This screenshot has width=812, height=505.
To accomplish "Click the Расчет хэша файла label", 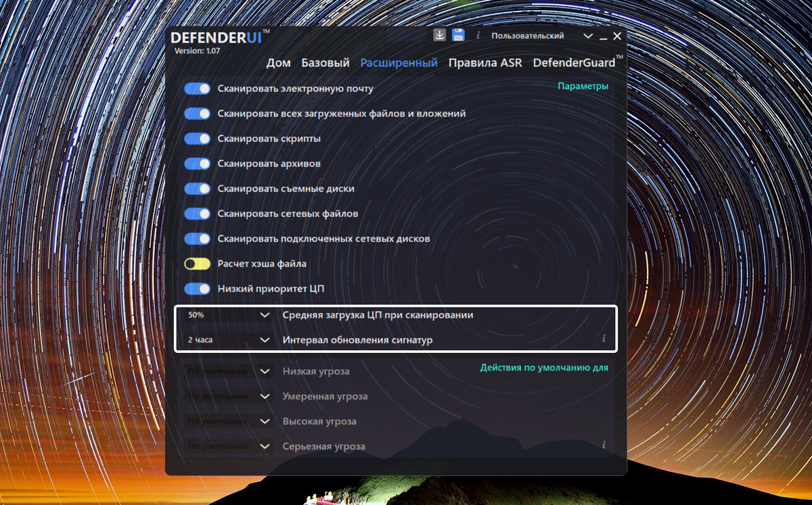I will (x=262, y=264).
